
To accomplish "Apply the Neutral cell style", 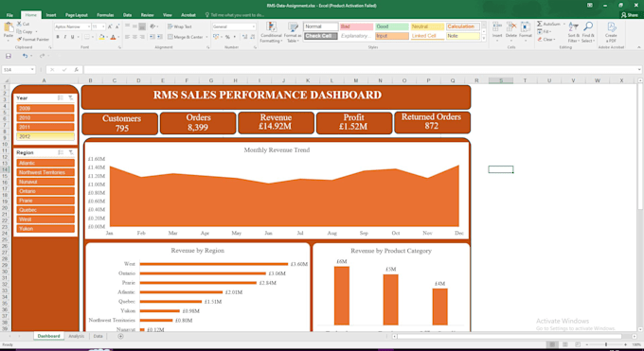I will [x=427, y=26].
